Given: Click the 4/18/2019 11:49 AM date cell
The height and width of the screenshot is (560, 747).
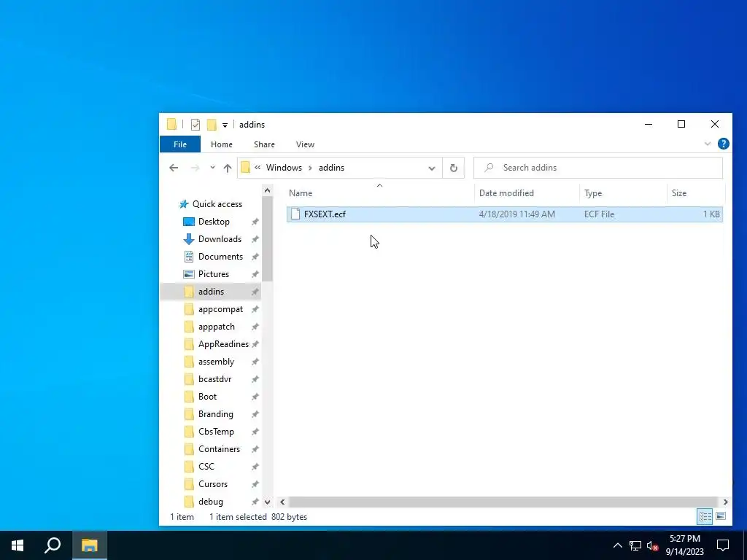Looking at the screenshot, I should 517,214.
